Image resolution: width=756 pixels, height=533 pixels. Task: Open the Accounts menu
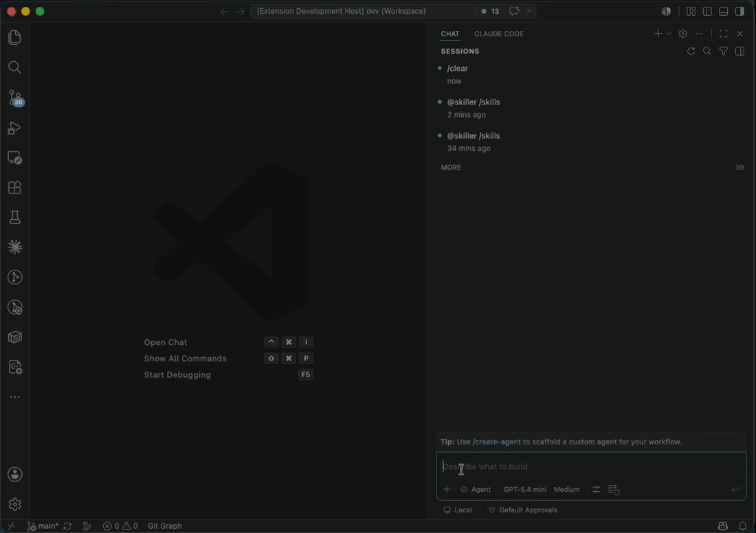click(x=15, y=475)
